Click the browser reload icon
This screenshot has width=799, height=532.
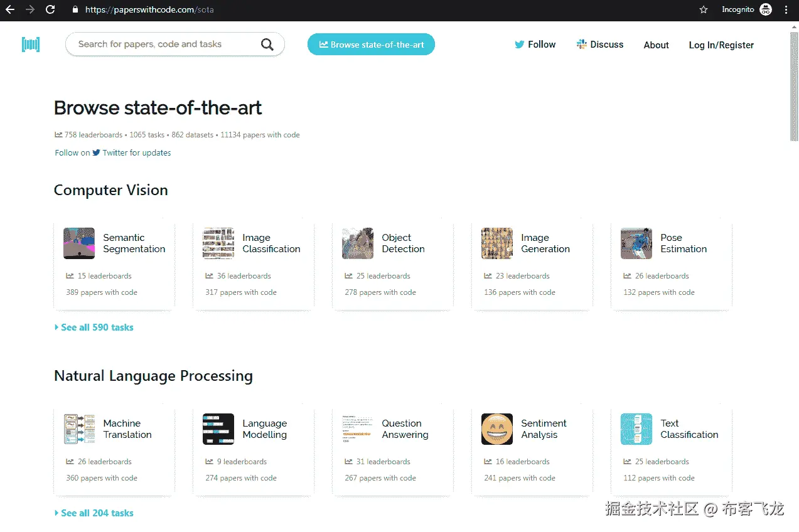tap(50, 9)
